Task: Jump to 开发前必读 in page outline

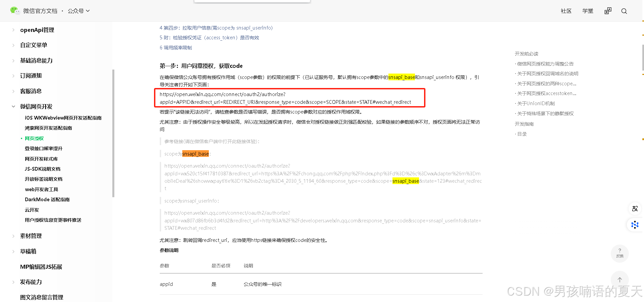Action: (526, 54)
